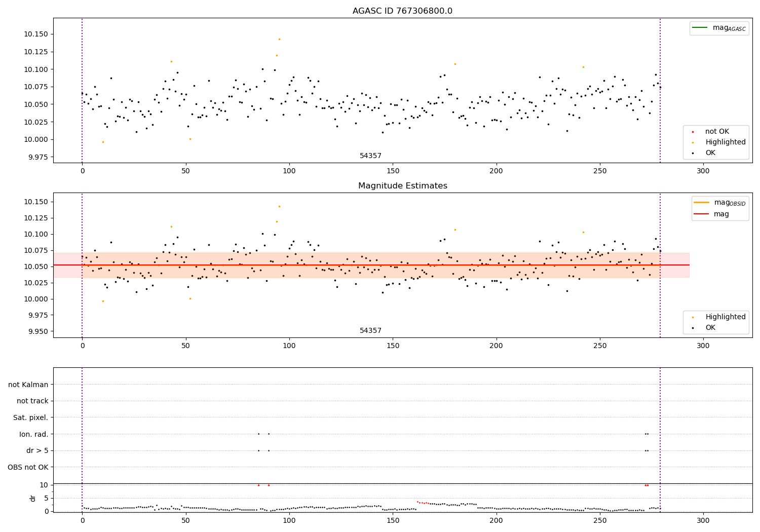Image resolution: width=760 pixels, height=532 pixels.
Task: Click the 'Sat. pixel.' row label
Action: [31, 418]
